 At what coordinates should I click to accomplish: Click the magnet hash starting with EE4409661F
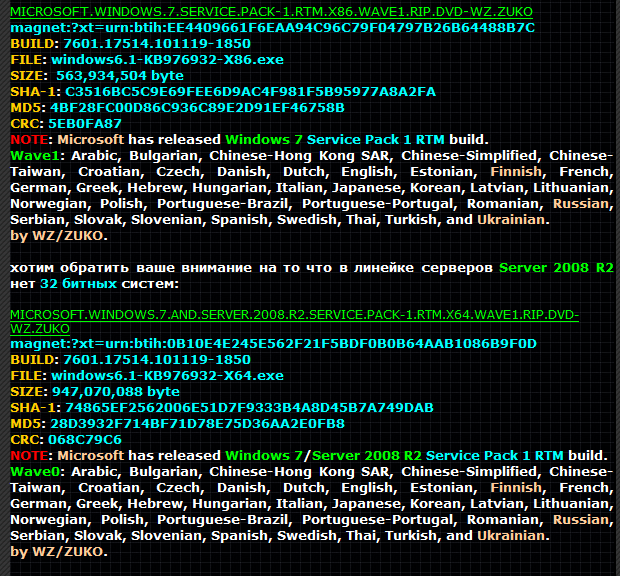tap(272, 28)
